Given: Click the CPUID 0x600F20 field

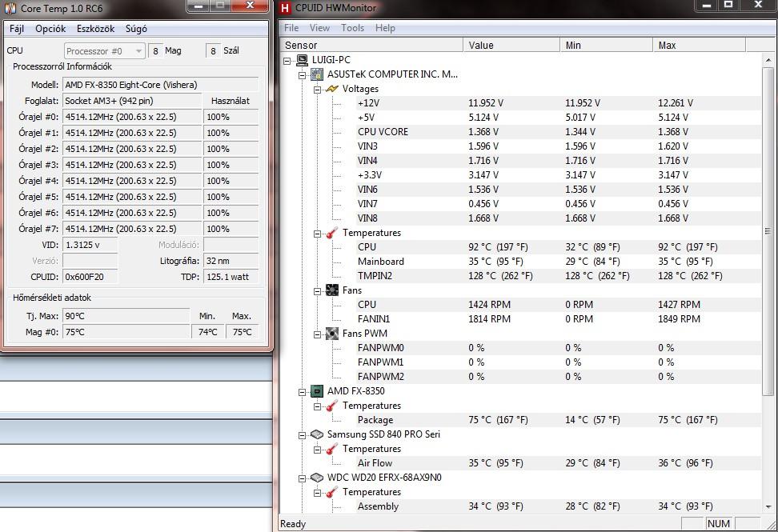Looking at the screenshot, I should [90, 277].
